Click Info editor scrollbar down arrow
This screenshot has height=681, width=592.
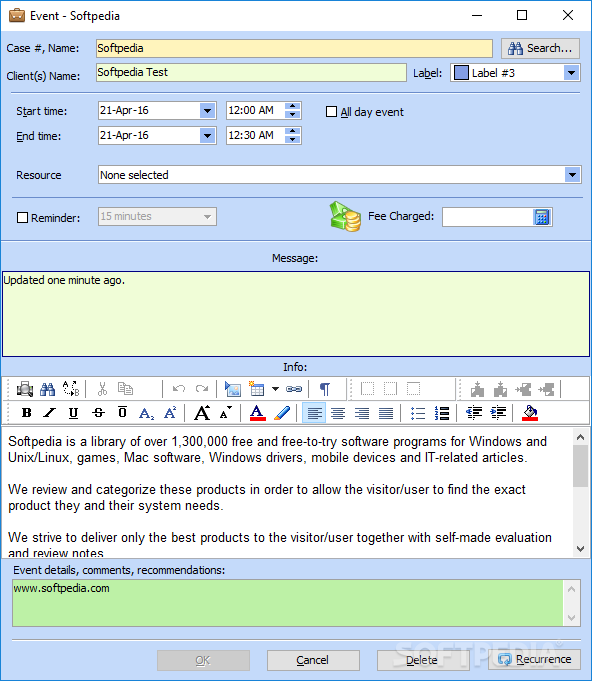[580, 549]
